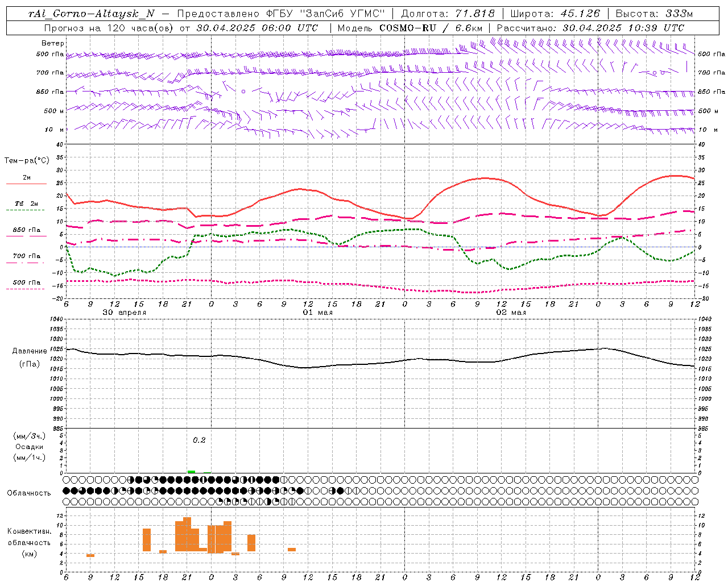Image resolution: width=728 pixels, height=582 pixels.
Task: Click the 01 мая date label
Action: click(x=318, y=313)
